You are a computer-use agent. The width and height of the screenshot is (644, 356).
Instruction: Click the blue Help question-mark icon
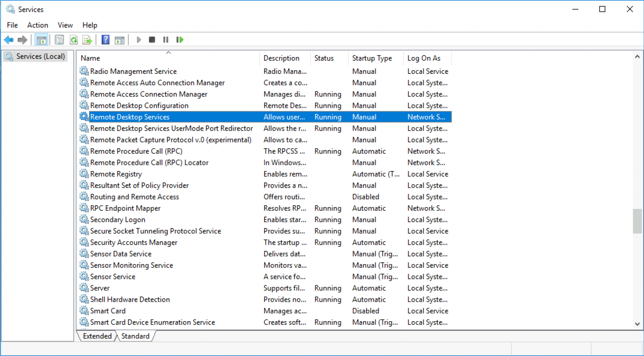[106, 40]
